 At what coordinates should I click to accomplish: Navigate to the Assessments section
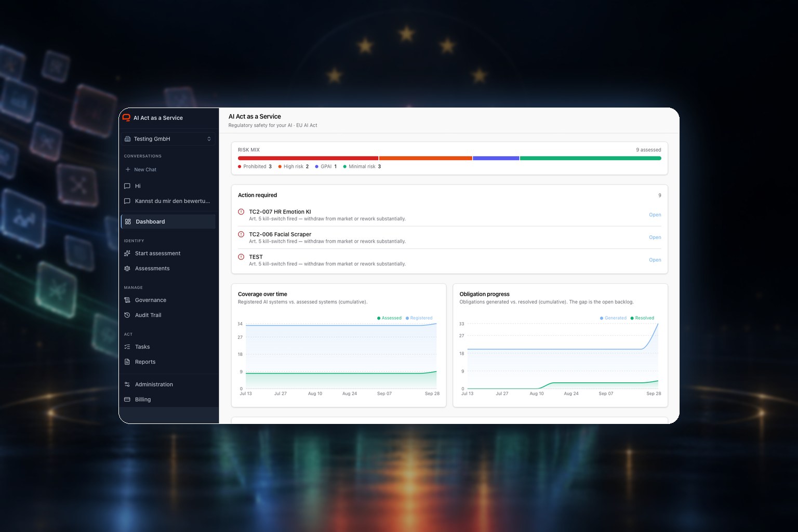pos(168,269)
